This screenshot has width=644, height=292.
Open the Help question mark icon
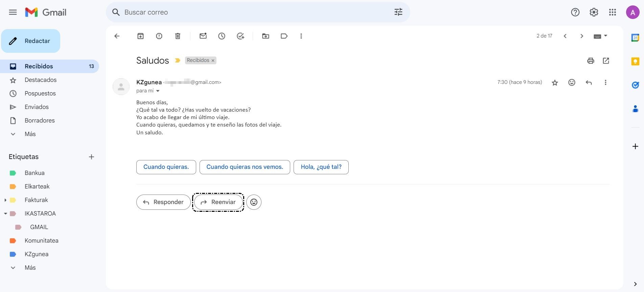tap(575, 13)
